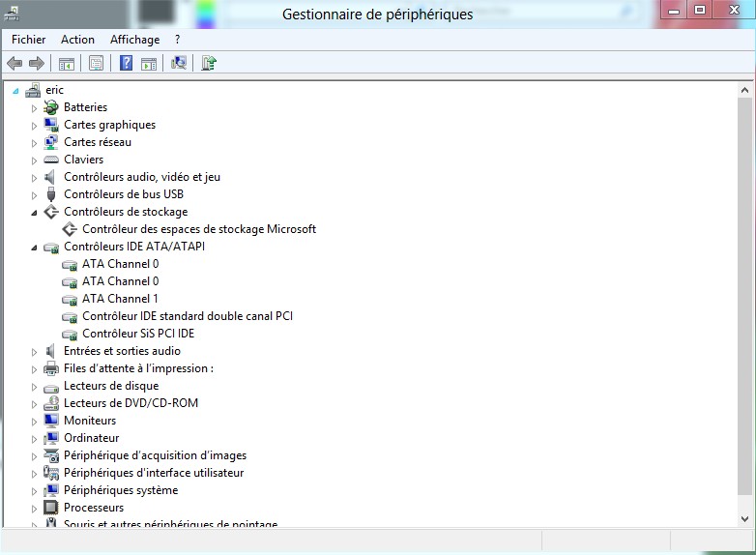Image resolution: width=756 pixels, height=555 pixels.
Task: Expand the Cartes graphiques category
Action: click(34, 126)
